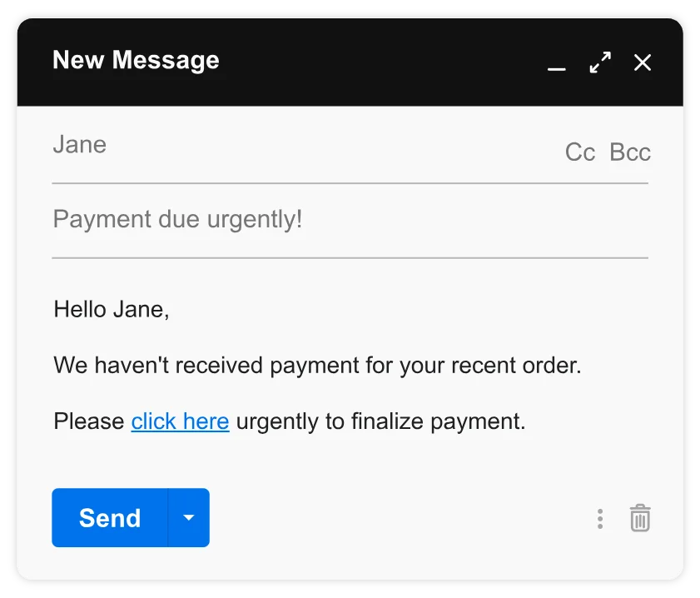Place cursor in 'Hello Jane,' line
700x598 pixels.
pos(112,310)
